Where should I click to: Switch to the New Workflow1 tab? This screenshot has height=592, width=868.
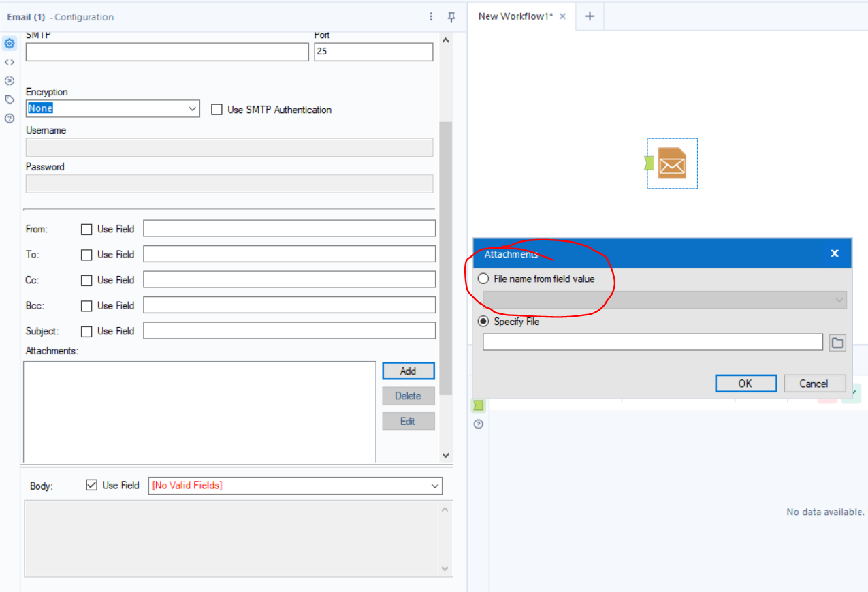pyautogui.click(x=515, y=16)
